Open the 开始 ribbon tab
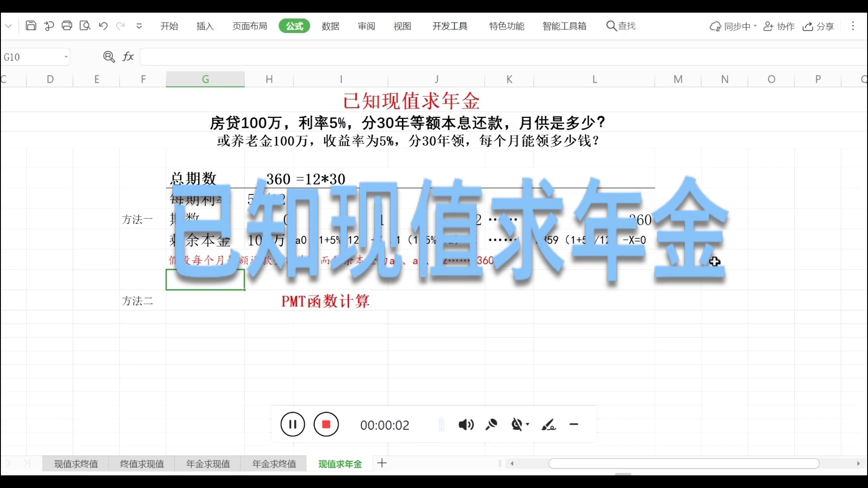This screenshot has height=488, width=868. (169, 26)
